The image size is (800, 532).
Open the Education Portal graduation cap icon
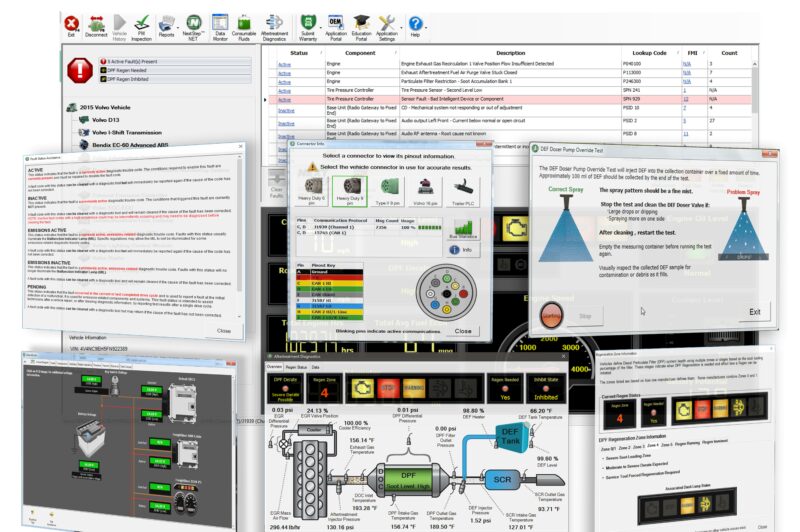(x=361, y=28)
